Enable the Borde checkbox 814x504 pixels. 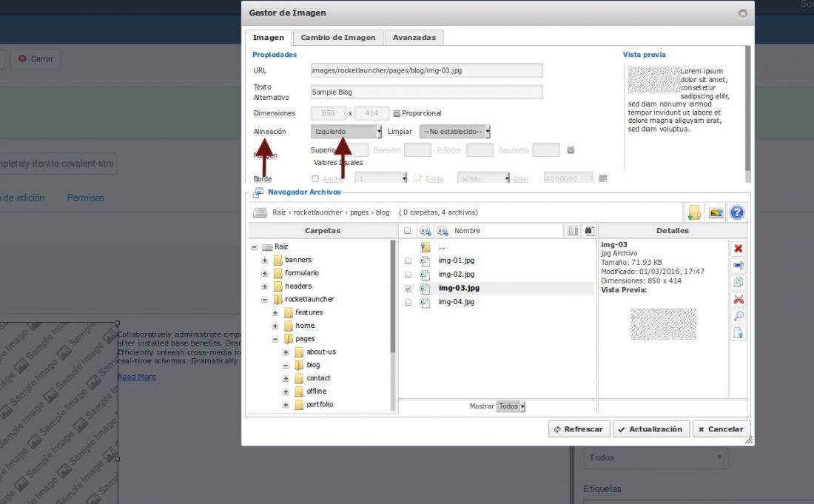point(315,178)
